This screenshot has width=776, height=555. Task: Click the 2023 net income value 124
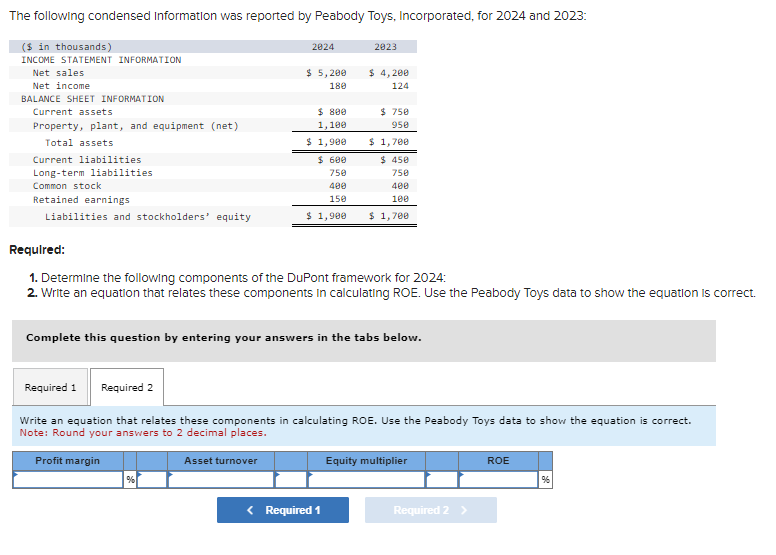point(400,86)
